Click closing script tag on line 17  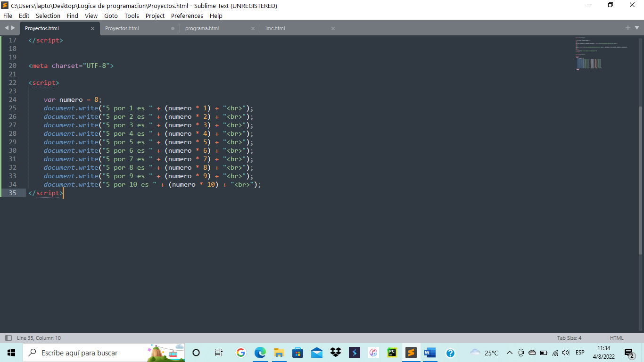(46, 40)
